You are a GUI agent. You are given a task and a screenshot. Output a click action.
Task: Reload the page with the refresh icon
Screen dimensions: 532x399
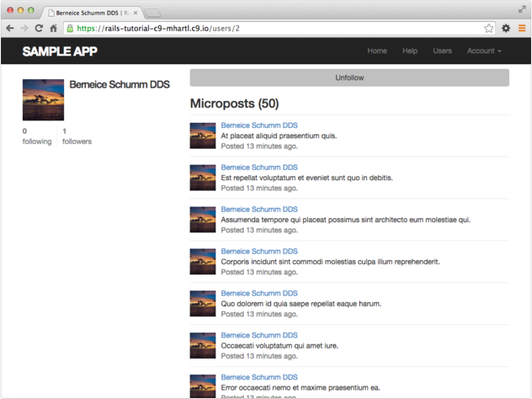[39, 28]
